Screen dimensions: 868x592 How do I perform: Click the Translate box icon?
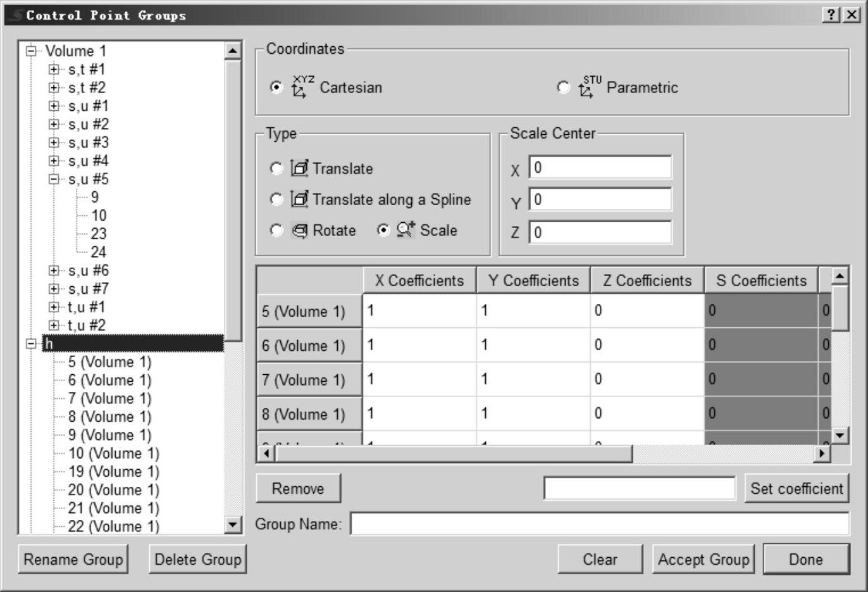point(299,168)
